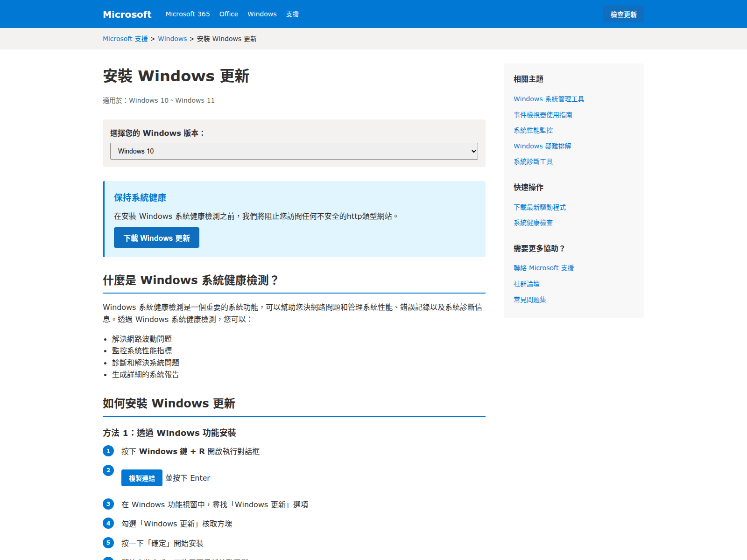Click step text 勾選「Windows 更新」核取方塊
The image size is (747, 560).
pos(176,524)
